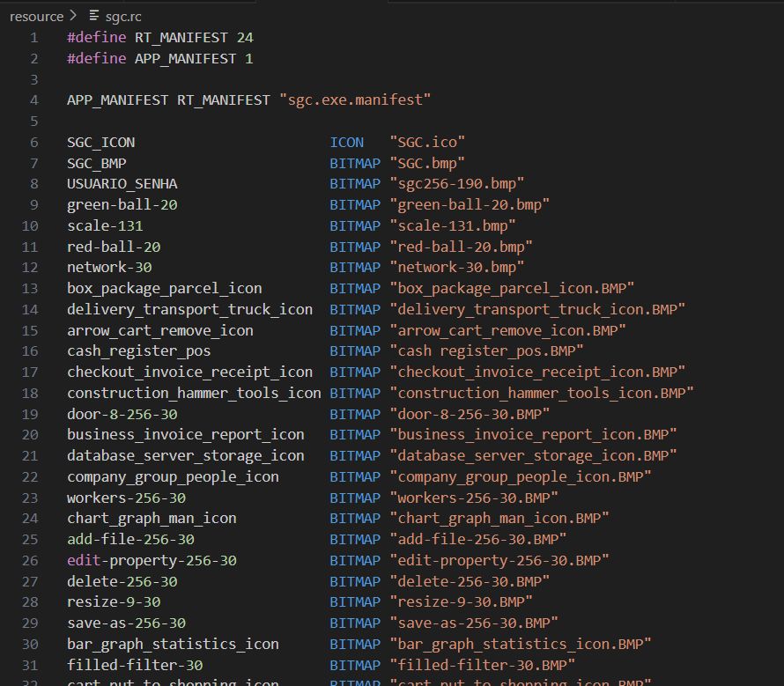Select line number 16 in the gutter
Viewport: 784px width, 686px height.
coord(30,351)
